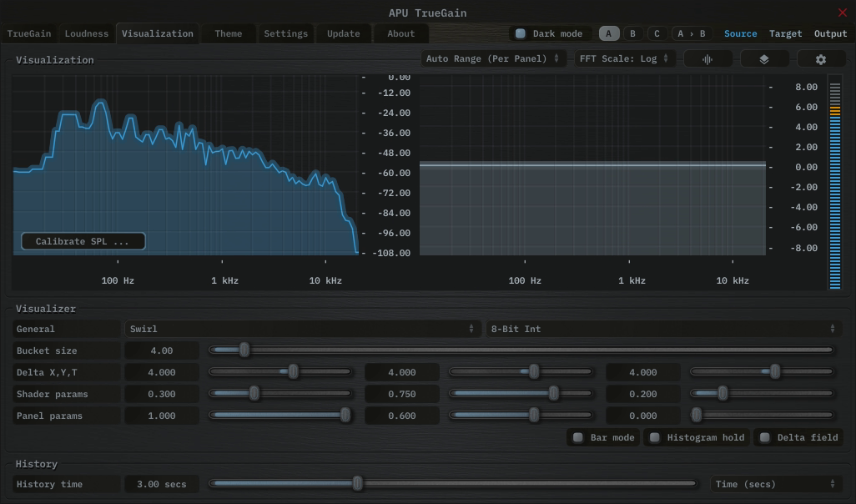Close the APU TrueGain window
This screenshot has height=504, width=856.
[x=842, y=13]
